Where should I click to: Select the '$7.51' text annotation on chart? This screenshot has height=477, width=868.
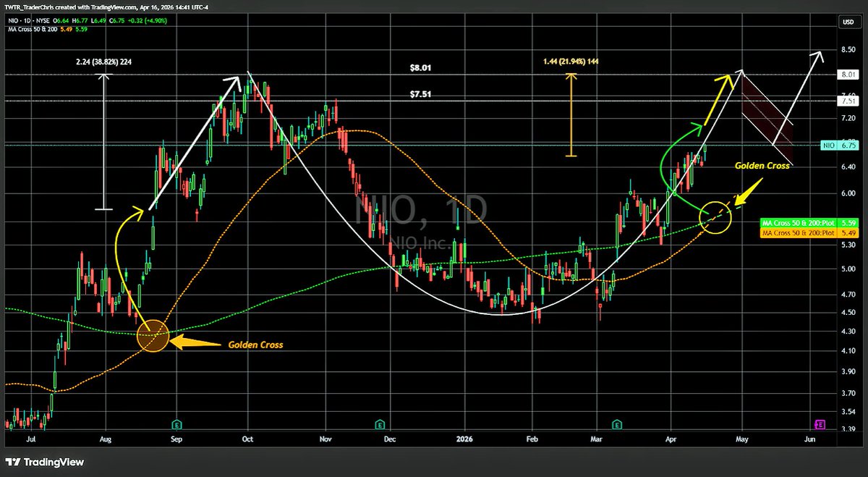click(x=421, y=94)
